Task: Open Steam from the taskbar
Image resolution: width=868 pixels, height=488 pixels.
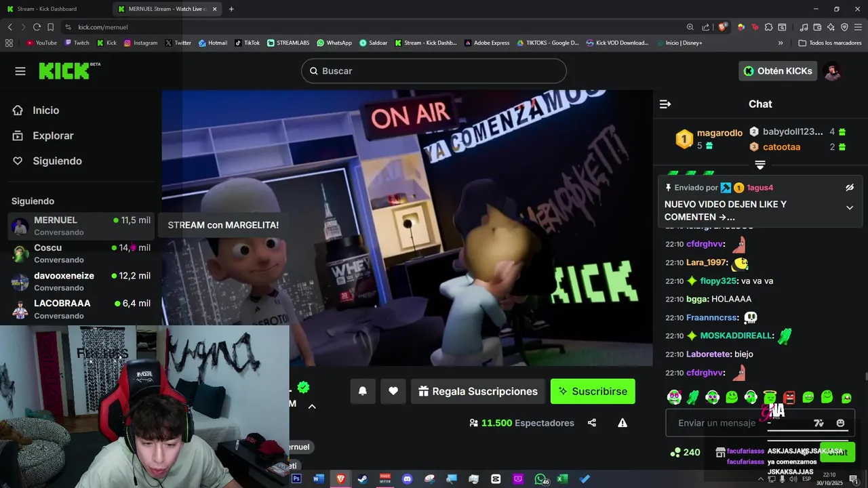Action: [x=363, y=479]
